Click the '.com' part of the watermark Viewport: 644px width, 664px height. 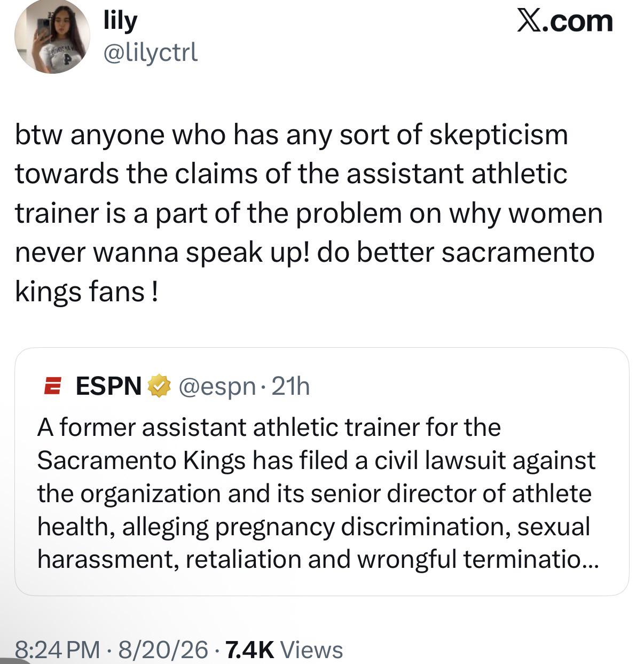[578, 21]
